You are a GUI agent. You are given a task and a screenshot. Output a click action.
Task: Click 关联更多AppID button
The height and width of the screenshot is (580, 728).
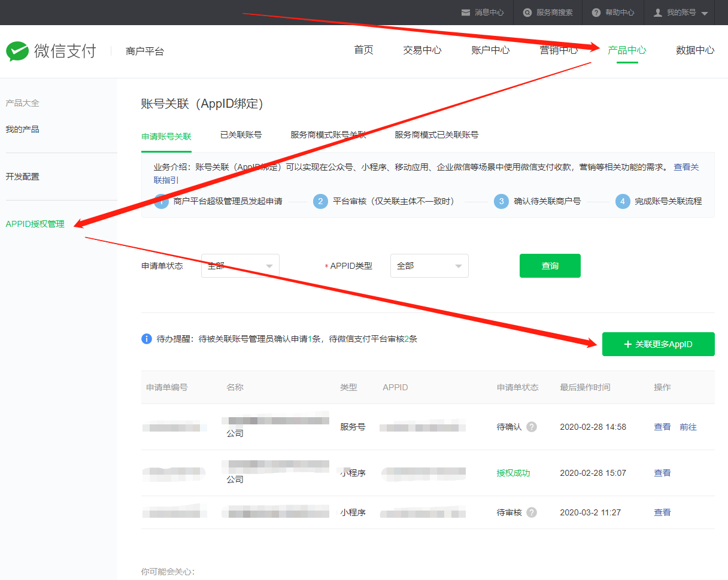(x=659, y=344)
